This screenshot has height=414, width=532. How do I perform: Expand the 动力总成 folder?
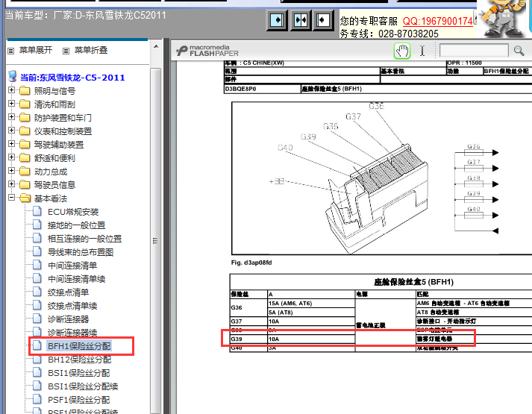(11, 171)
